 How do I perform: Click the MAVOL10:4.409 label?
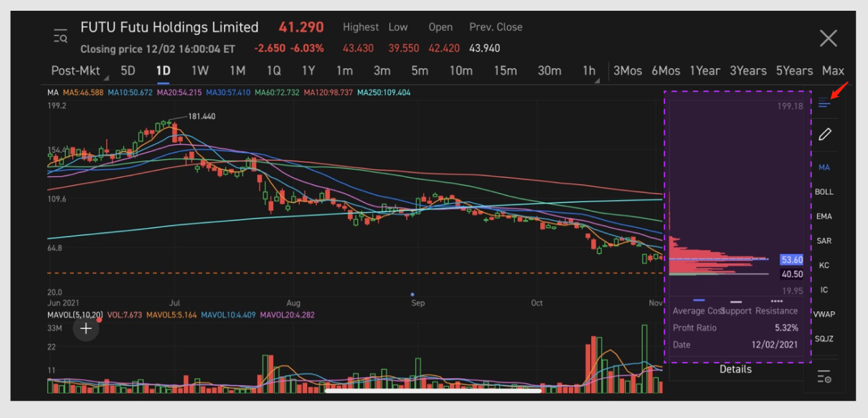(230, 315)
